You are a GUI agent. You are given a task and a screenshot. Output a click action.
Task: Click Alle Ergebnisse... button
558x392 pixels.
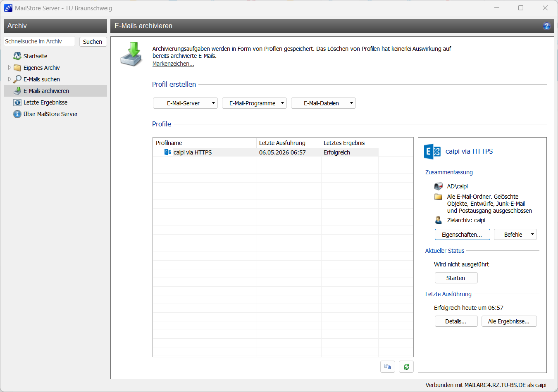[x=509, y=321]
